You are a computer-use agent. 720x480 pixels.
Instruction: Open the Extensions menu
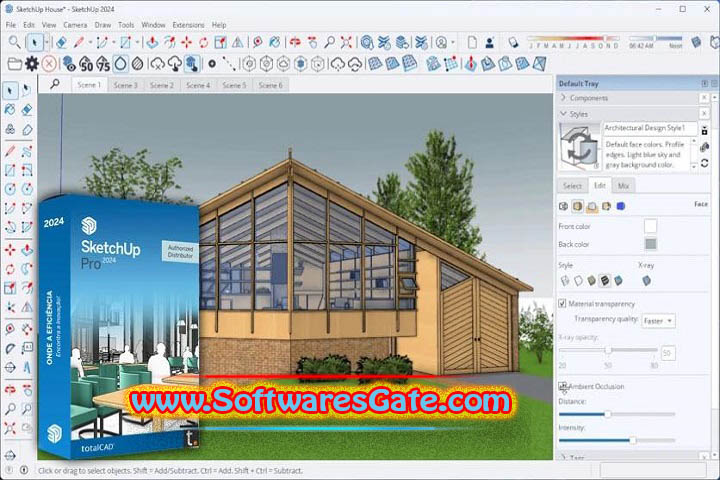(188, 25)
